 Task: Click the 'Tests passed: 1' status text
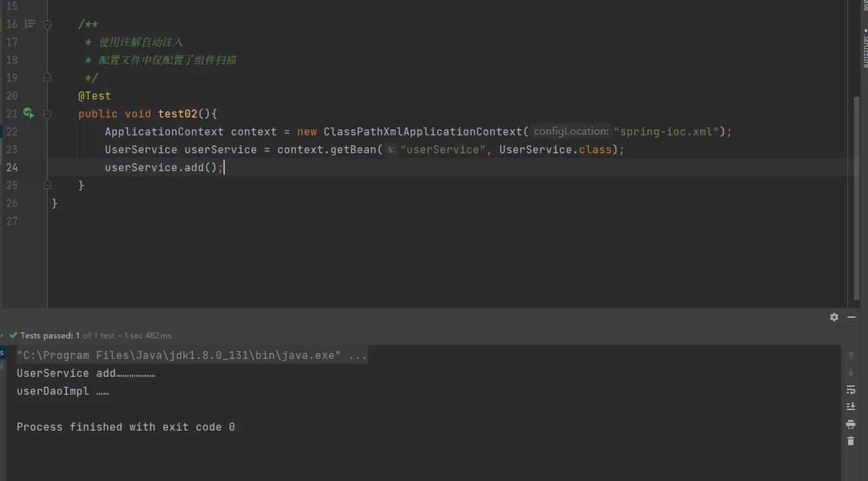click(x=50, y=336)
